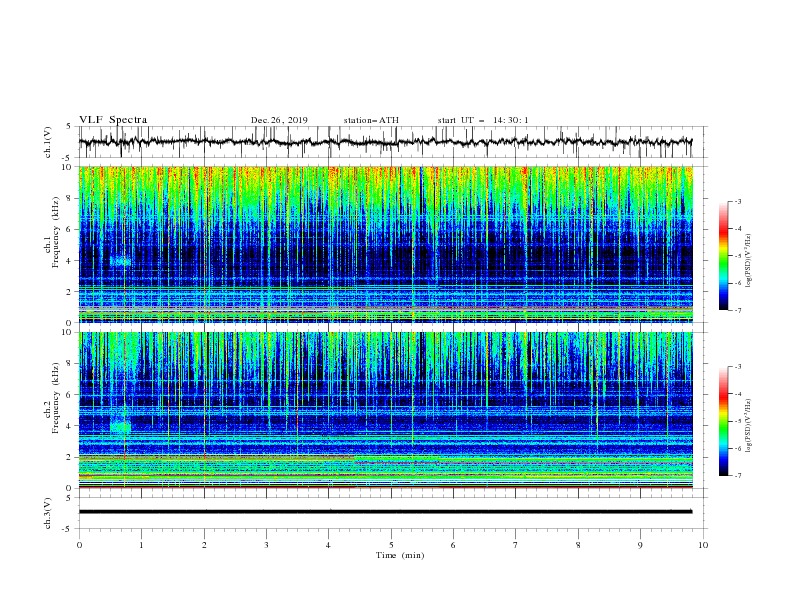The width and height of the screenshot is (792, 612).
Task: Click the "start UT = 14:30:1" header text
Action: [483, 120]
